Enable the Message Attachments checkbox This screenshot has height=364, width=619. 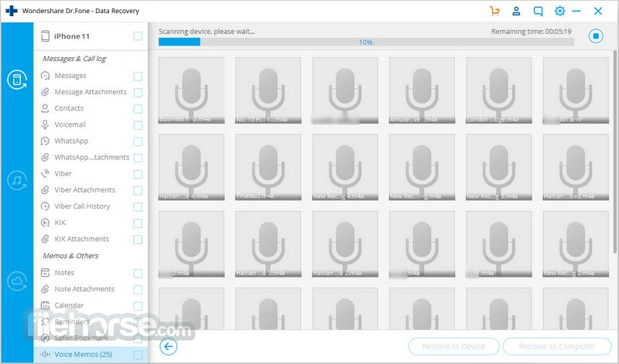click(138, 92)
